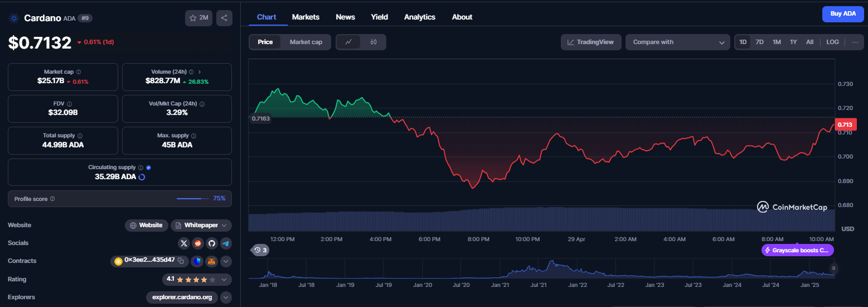Add Cardano to watchlist with star icon

[198, 18]
